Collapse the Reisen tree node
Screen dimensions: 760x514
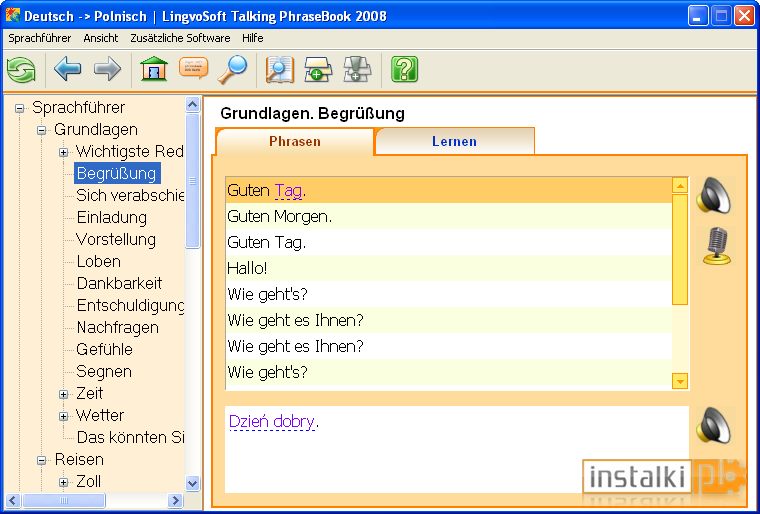pyautogui.click(x=42, y=460)
